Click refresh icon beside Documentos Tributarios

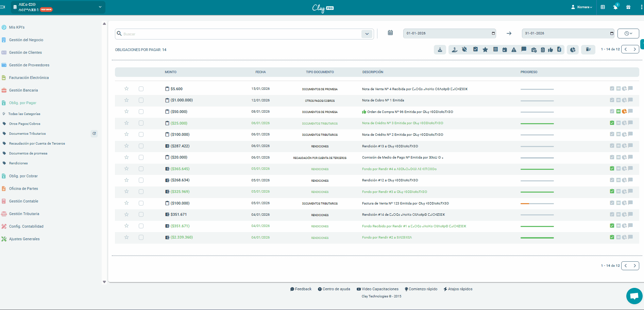94,133
